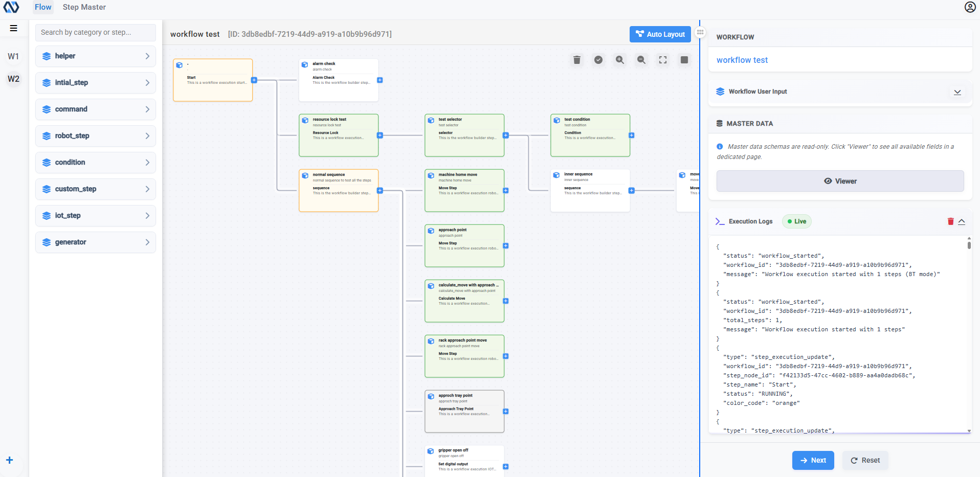980x477 pixels.
Task: Focus the step search field
Action: coord(96,32)
